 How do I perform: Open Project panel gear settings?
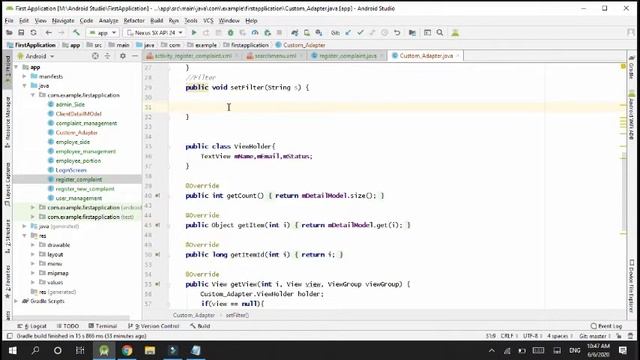pos(122,56)
